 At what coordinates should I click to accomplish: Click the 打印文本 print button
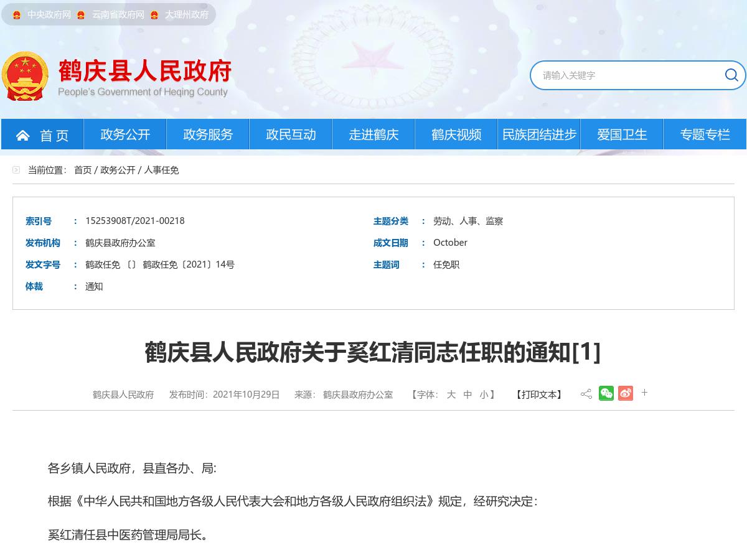point(538,394)
